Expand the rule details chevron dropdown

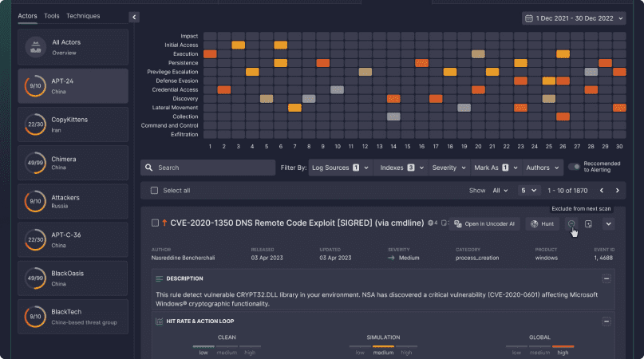tap(608, 224)
